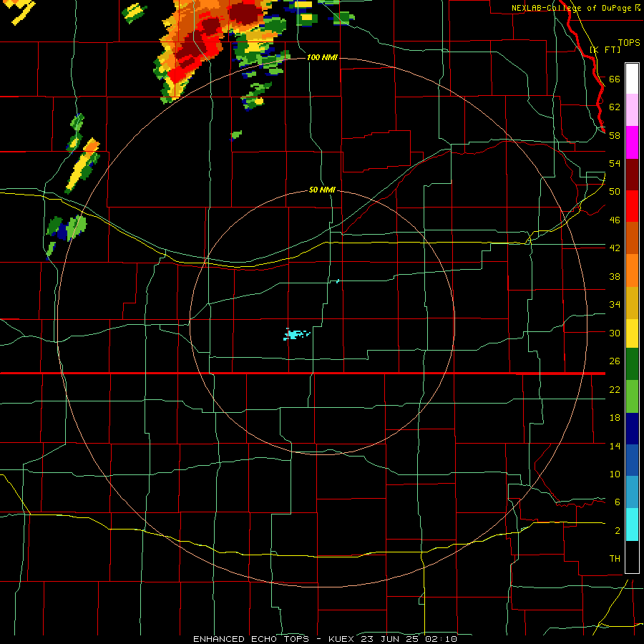644x644 pixels.
Task: Select the dark red legend swatch
Action: (x=632, y=175)
